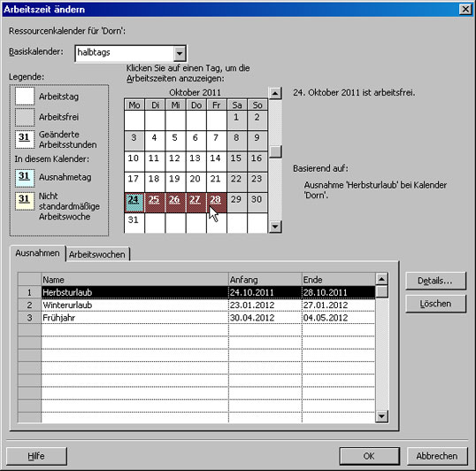Close the Arbeitszeit ändern dialog
The height and width of the screenshot is (471, 476).
coord(465,10)
